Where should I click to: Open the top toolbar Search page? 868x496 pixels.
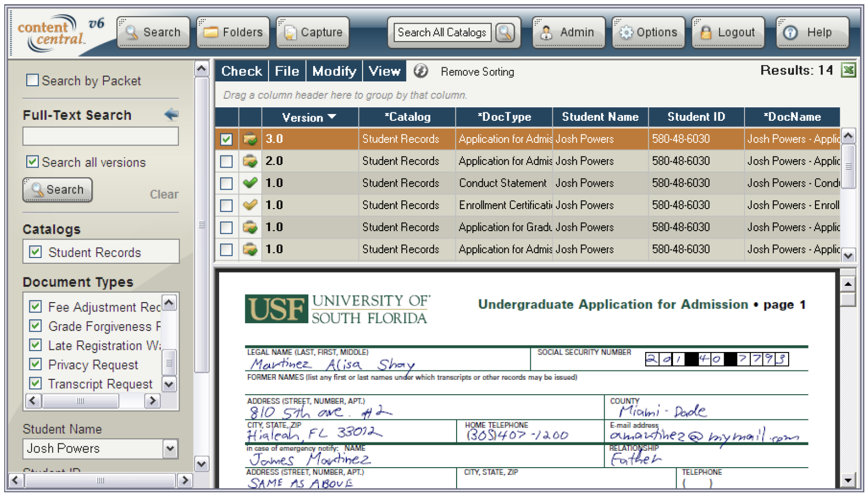pos(153,33)
